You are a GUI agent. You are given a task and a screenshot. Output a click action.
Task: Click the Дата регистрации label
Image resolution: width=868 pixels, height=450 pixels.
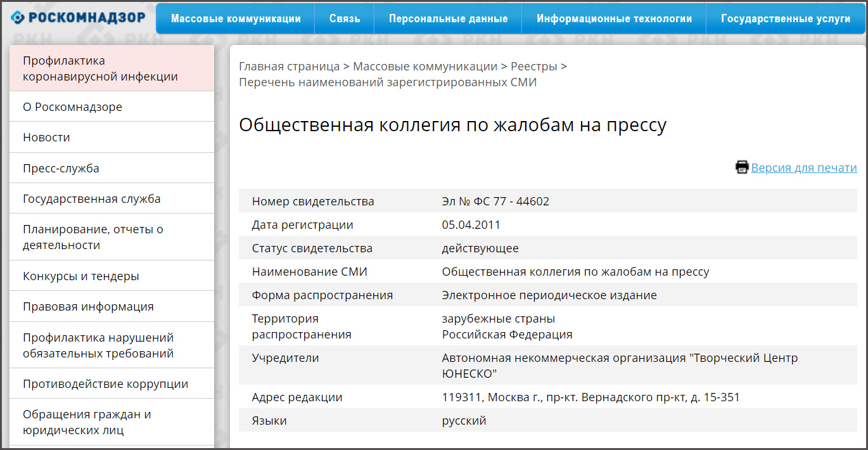[x=303, y=225]
